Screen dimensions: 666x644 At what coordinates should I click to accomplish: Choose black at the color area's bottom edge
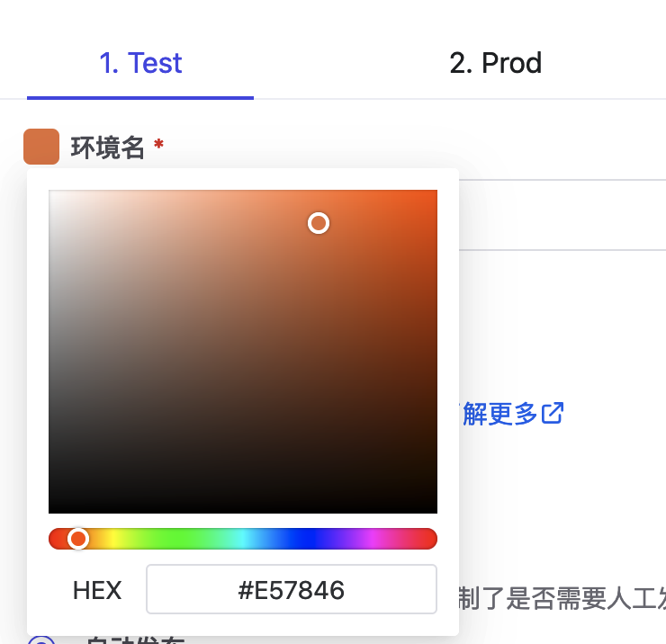pyautogui.click(x=243, y=510)
